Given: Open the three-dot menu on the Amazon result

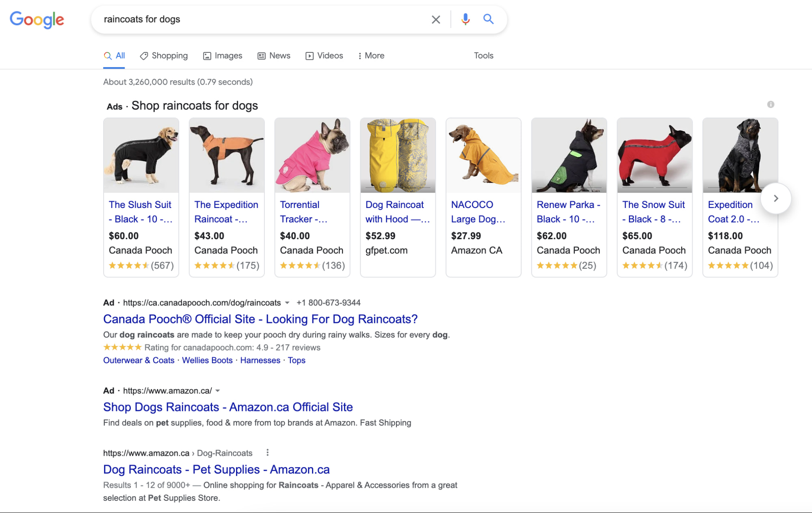Looking at the screenshot, I should pyautogui.click(x=267, y=452).
